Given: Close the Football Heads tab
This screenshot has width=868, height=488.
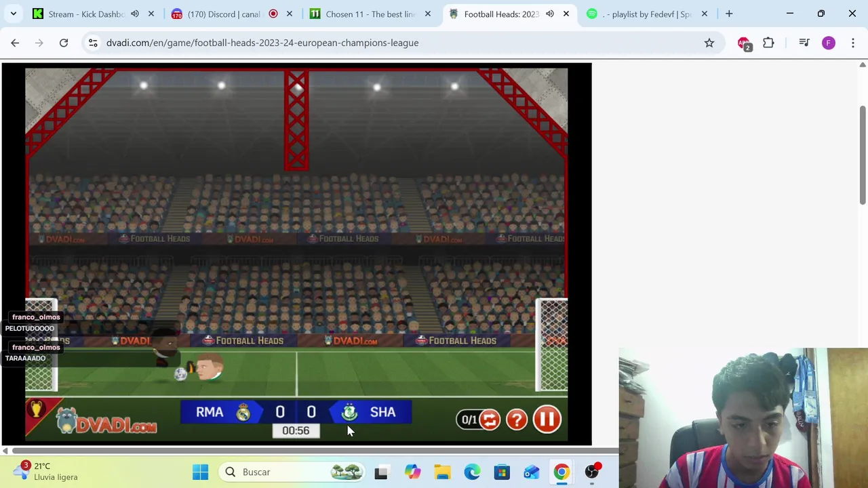Looking at the screenshot, I should pyautogui.click(x=566, y=14).
